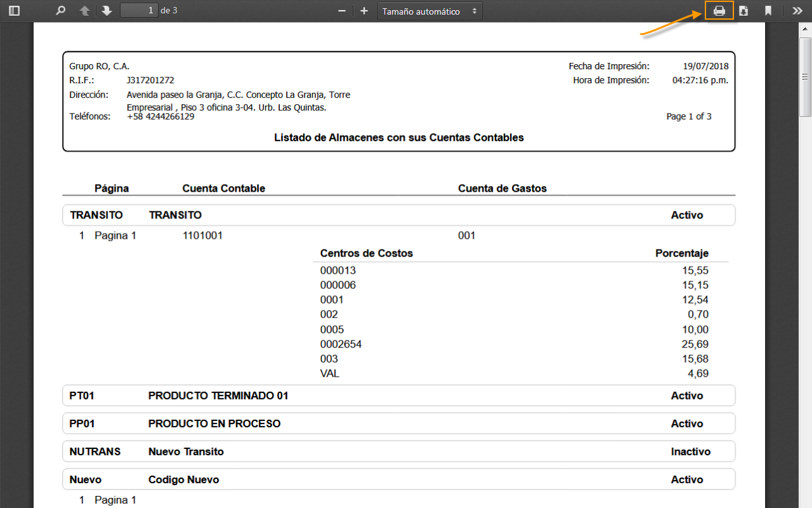Viewport: 812px width, 508px height.
Task: Download the PDF file
Action: coord(743,11)
